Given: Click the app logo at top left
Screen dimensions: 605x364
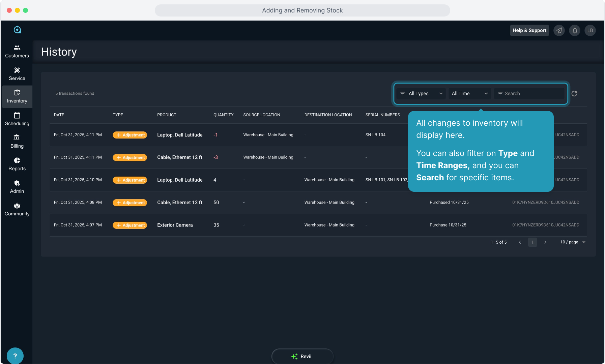Looking at the screenshot, I should 17,30.
